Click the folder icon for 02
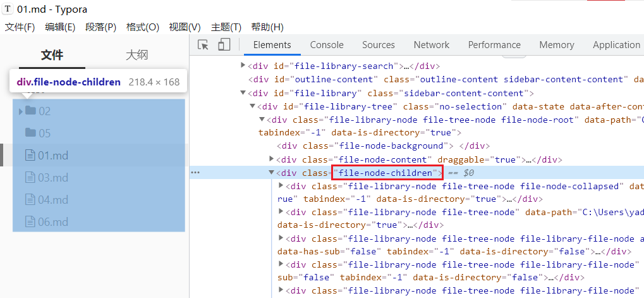 [30, 110]
